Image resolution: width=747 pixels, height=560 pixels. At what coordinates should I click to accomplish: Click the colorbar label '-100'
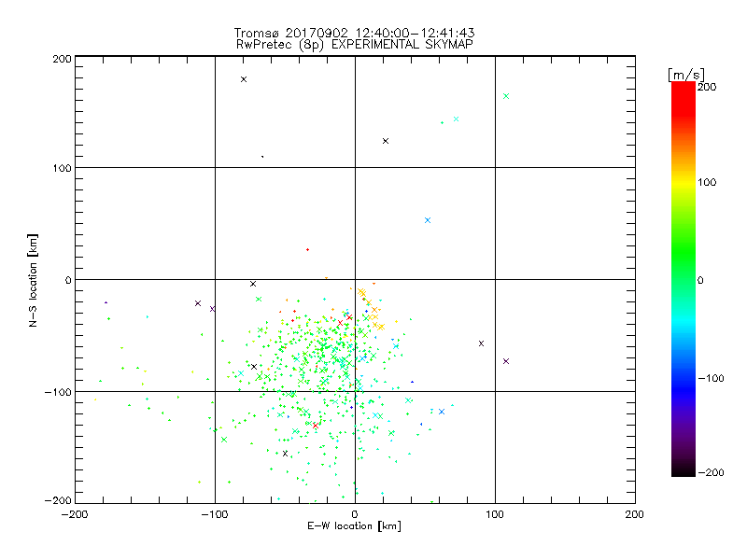pyautogui.click(x=711, y=379)
